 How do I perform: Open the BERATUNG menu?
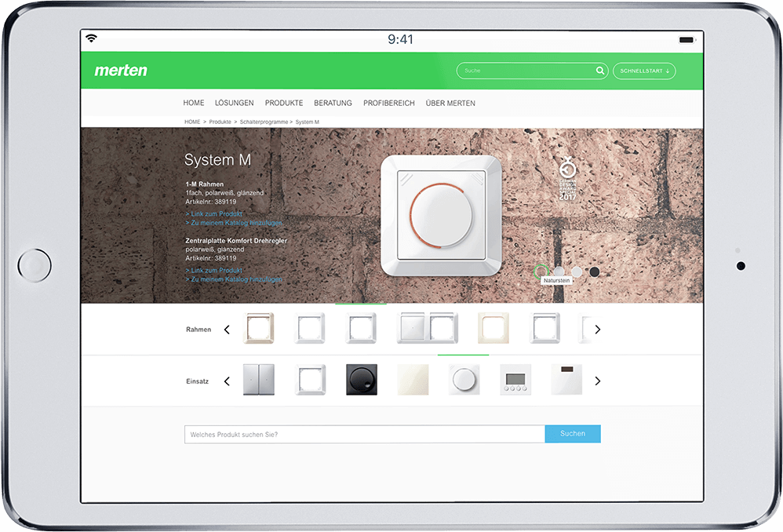pyautogui.click(x=333, y=103)
